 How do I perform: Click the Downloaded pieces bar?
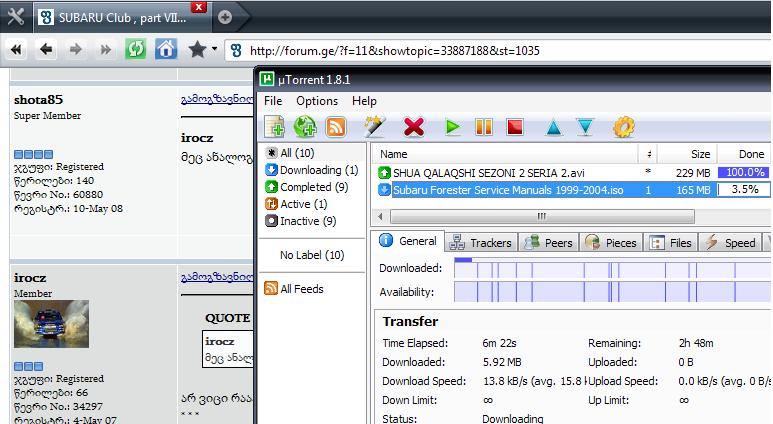click(613, 268)
